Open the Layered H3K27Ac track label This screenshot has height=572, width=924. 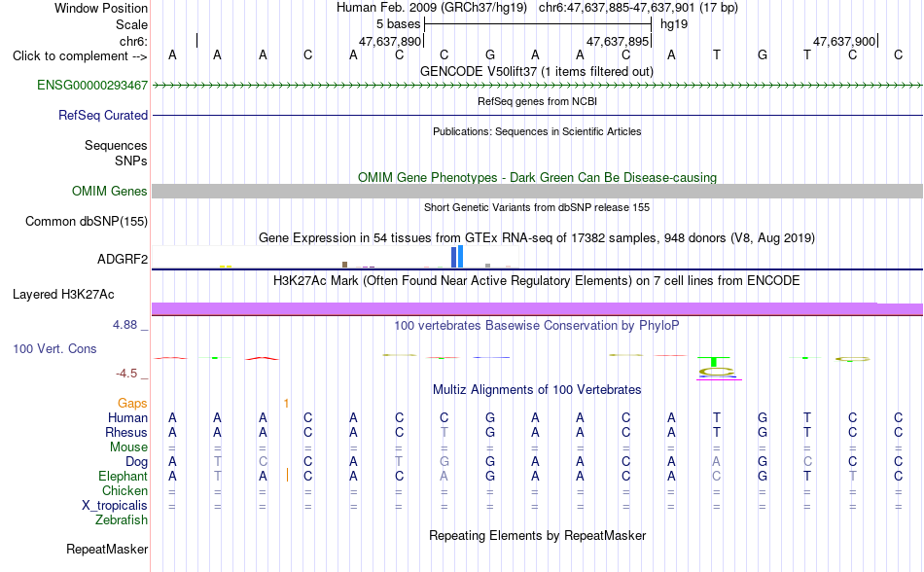point(63,295)
